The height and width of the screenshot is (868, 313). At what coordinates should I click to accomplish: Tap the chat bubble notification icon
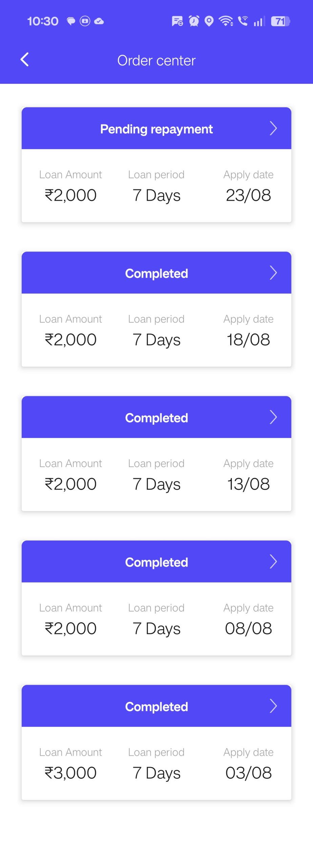point(71,21)
